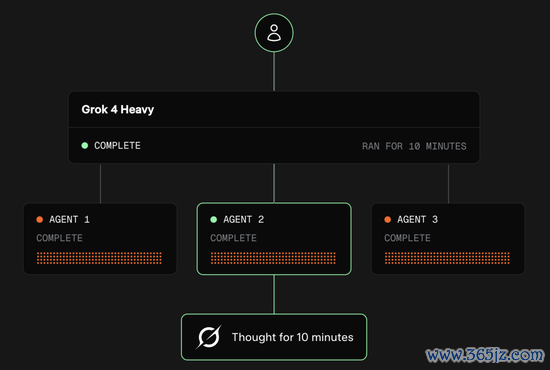Click the user avatar icon at top

pyautogui.click(x=274, y=33)
